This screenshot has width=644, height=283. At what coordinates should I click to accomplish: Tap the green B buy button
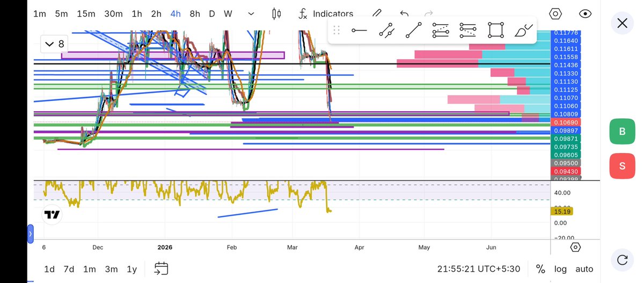[622, 132]
